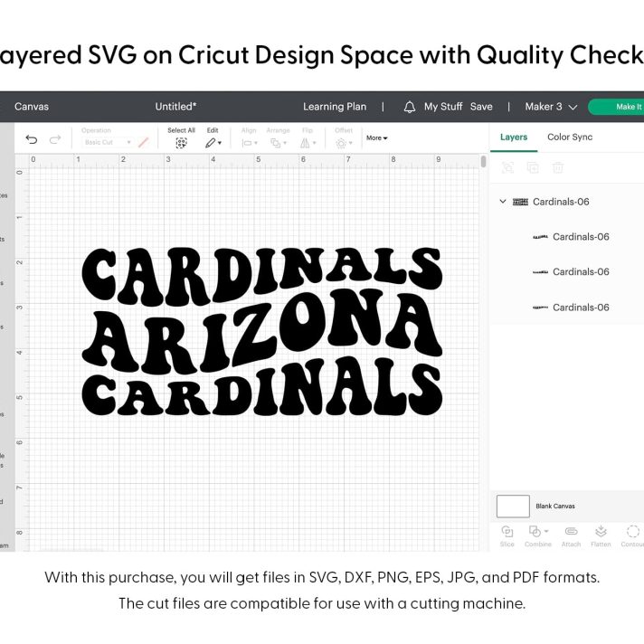The width and height of the screenshot is (644, 644).
Task: Click the Flatten tool icon
Action: [x=601, y=532]
